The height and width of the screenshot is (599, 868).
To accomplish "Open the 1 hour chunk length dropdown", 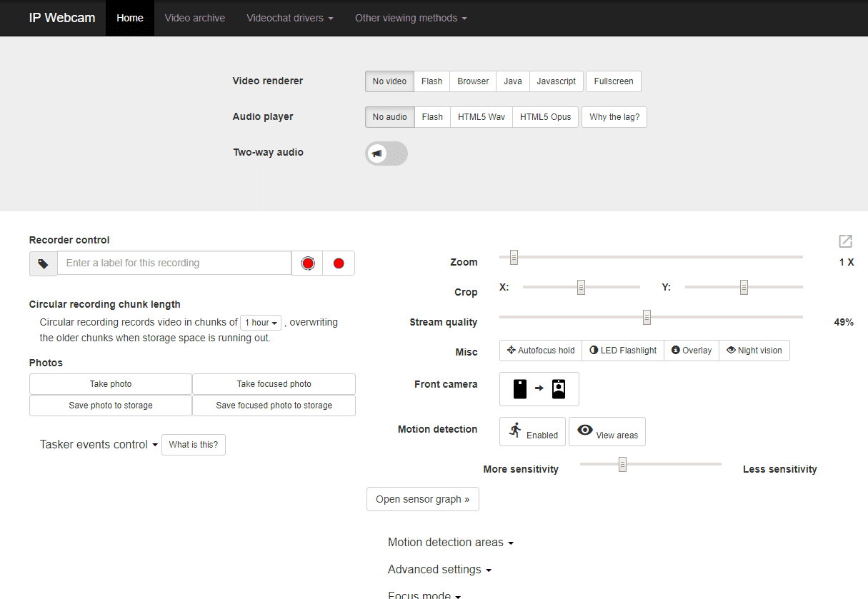I will point(261,323).
